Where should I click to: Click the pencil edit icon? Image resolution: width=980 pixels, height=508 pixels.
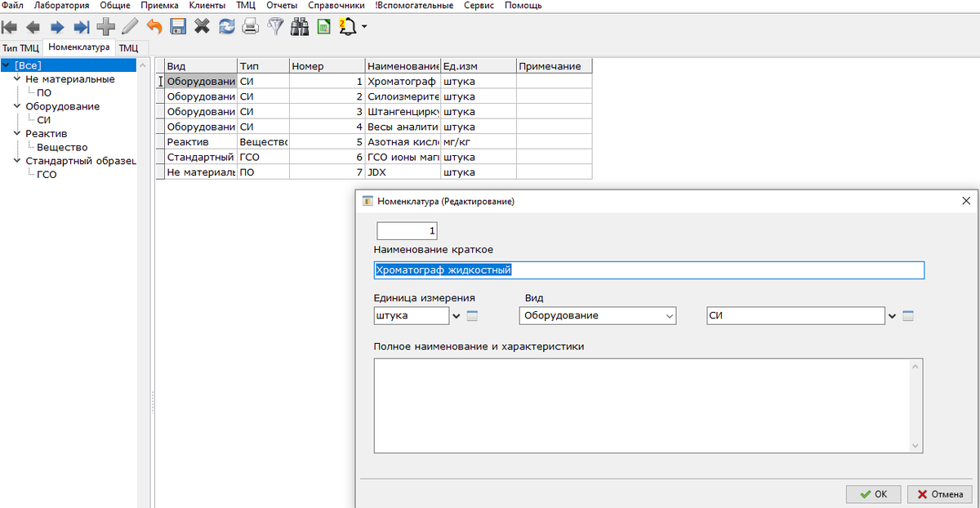(x=129, y=27)
